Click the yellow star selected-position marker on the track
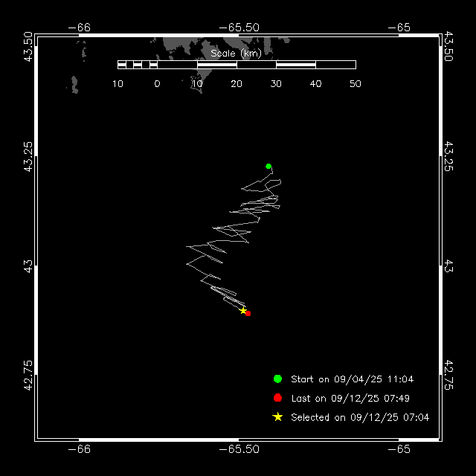The height and width of the screenshot is (476, 476). [242, 310]
